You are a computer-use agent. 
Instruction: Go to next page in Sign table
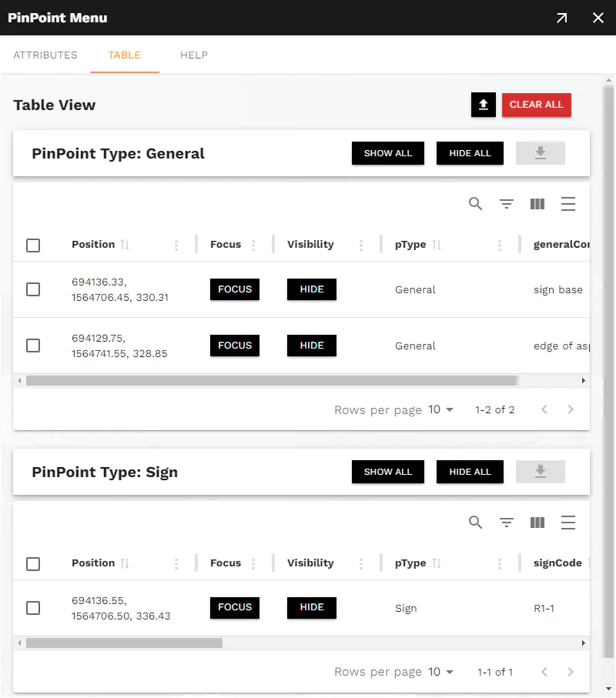pos(570,672)
